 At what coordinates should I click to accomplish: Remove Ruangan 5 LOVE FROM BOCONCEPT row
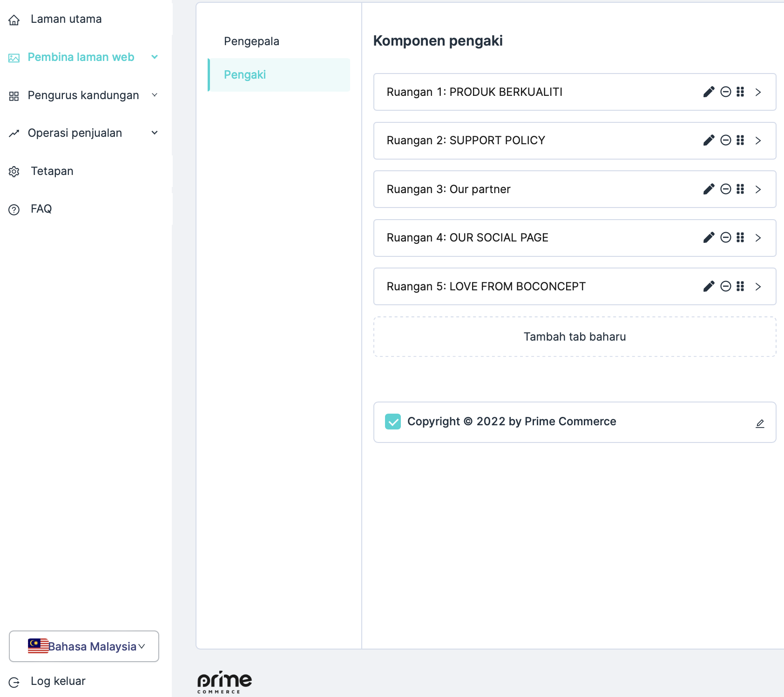pos(725,286)
